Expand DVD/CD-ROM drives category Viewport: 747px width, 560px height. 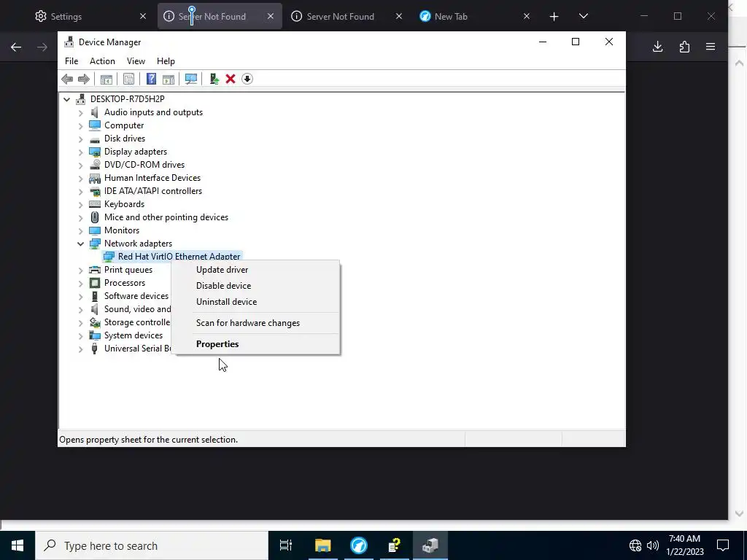click(x=80, y=166)
